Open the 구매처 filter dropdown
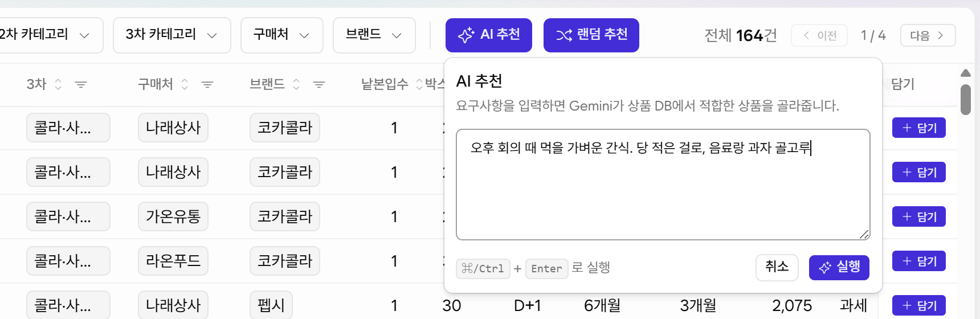This screenshot has width=980, height=319. click(x=282, y=35)
